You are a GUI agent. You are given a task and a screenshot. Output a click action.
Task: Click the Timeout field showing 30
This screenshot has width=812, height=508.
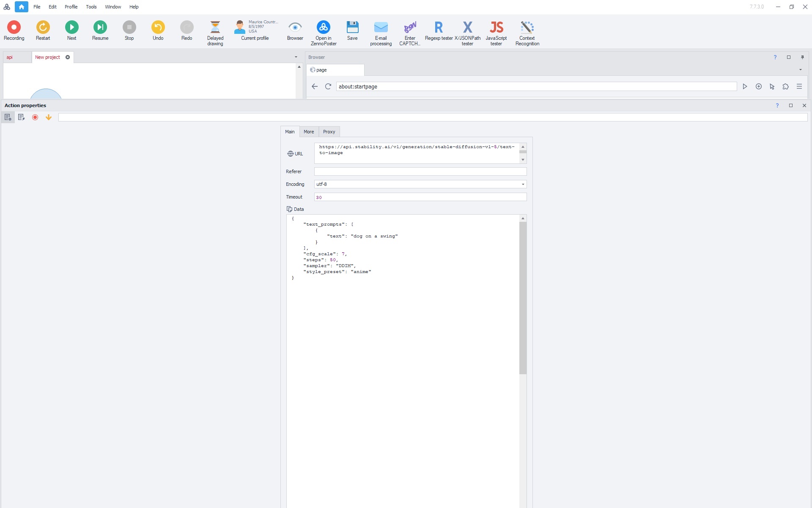click(420, 197)
